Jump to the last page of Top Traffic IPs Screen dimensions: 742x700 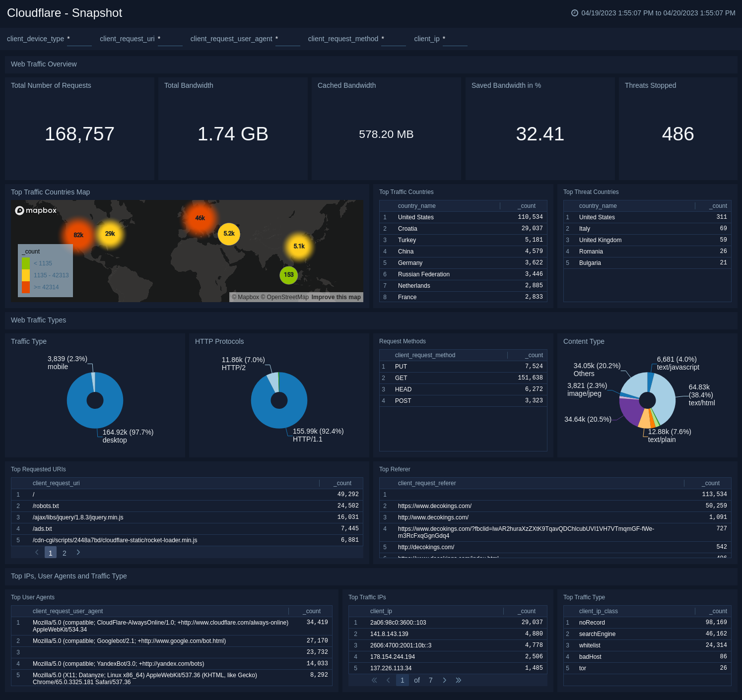(459, 680)
